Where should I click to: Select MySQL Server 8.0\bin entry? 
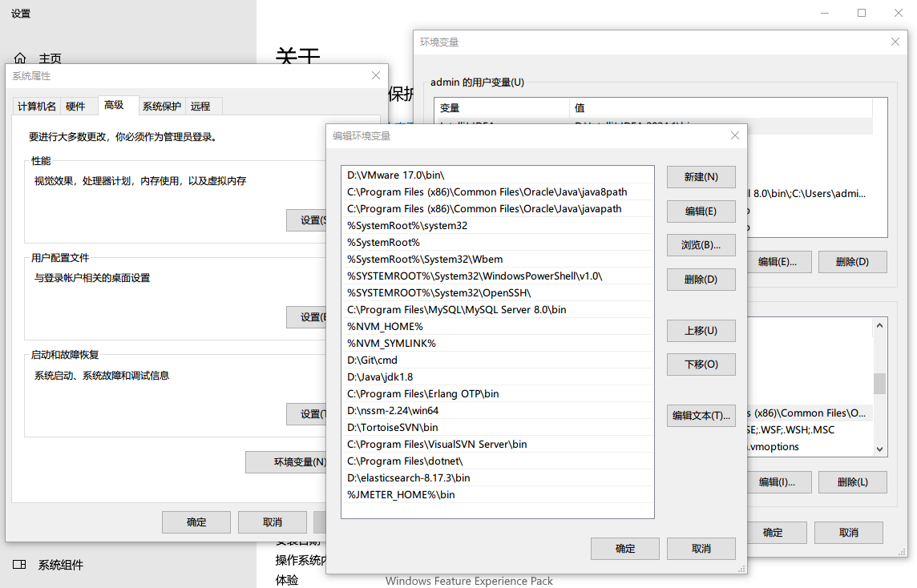pyautogui.click(x=498, y=310)
